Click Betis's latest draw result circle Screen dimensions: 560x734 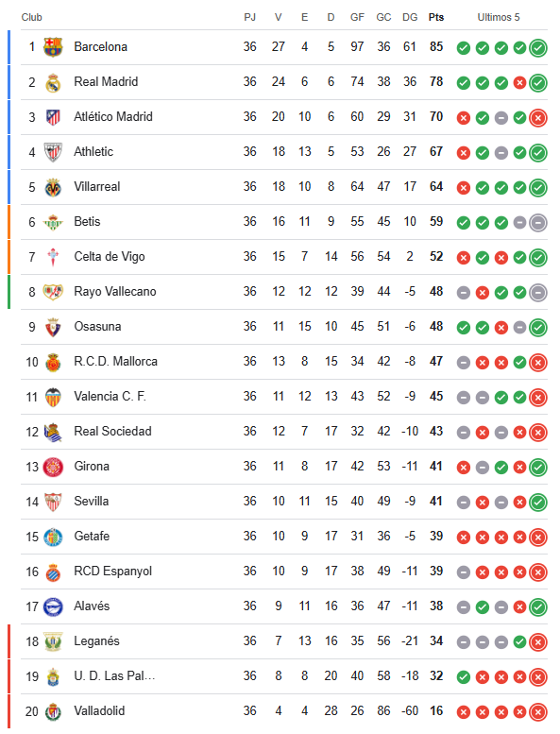pyautogui.click(x=538, y=223)
